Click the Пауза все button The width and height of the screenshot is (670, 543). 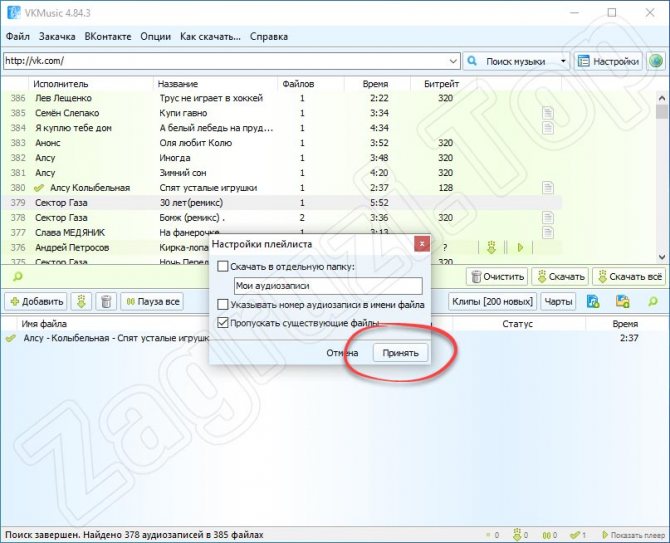coord(152,302)
